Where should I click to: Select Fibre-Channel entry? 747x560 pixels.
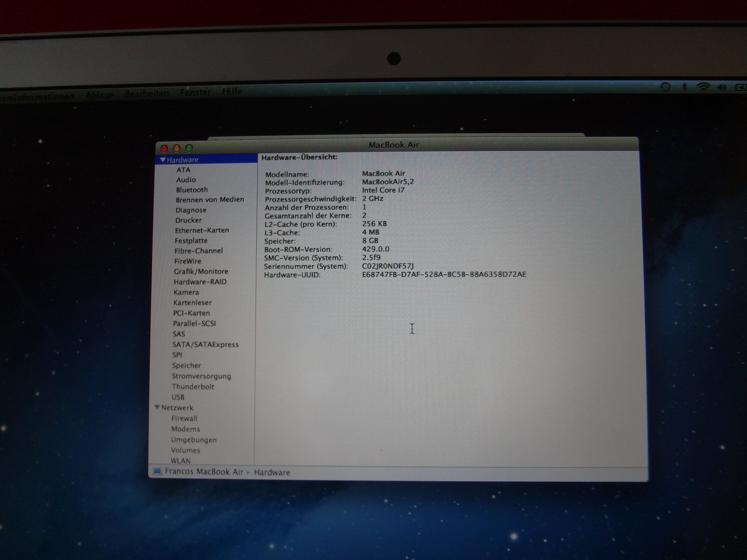point(198,251)
